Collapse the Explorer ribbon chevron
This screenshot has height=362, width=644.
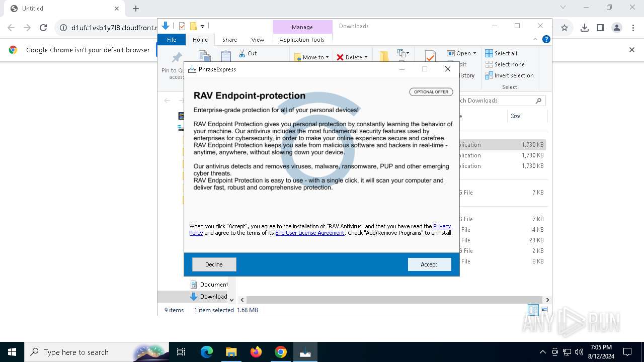535,39
